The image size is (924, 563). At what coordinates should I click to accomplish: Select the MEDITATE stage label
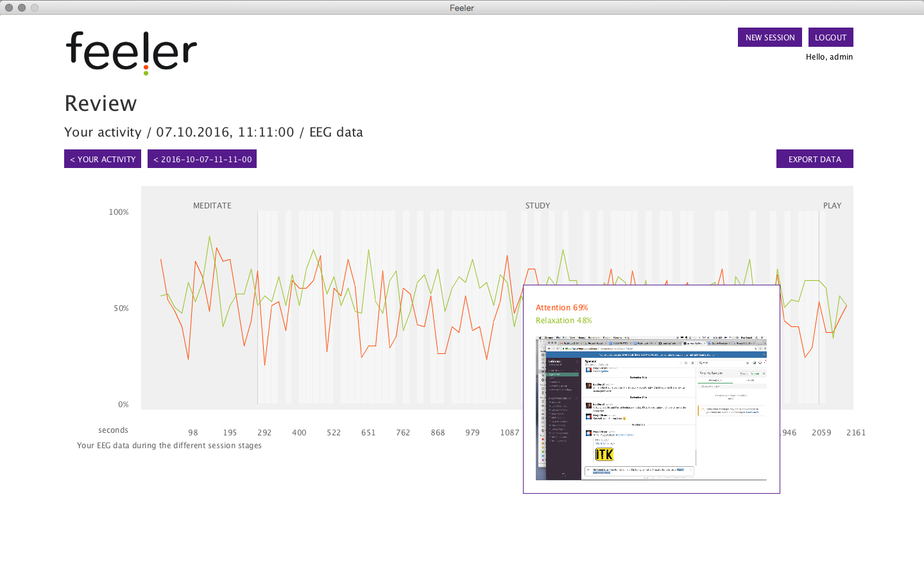pos(212,206)
